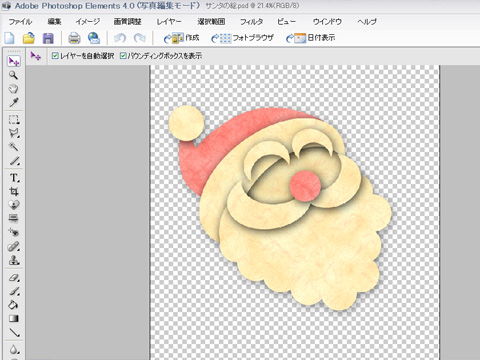This screenshot has height=360, width=480.
Task: Click the open file folder icon
Action: (x=29, y=38)
